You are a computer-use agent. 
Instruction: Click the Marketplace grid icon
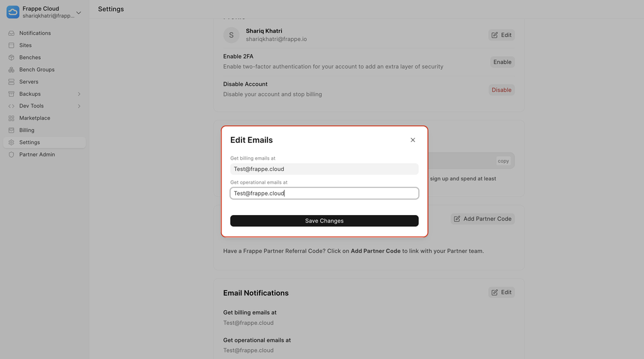11,118
